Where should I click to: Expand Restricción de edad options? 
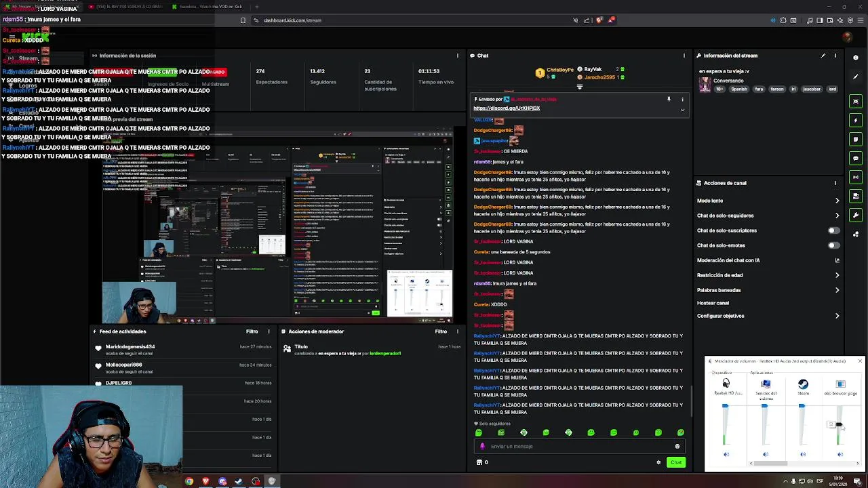[837, 275]
